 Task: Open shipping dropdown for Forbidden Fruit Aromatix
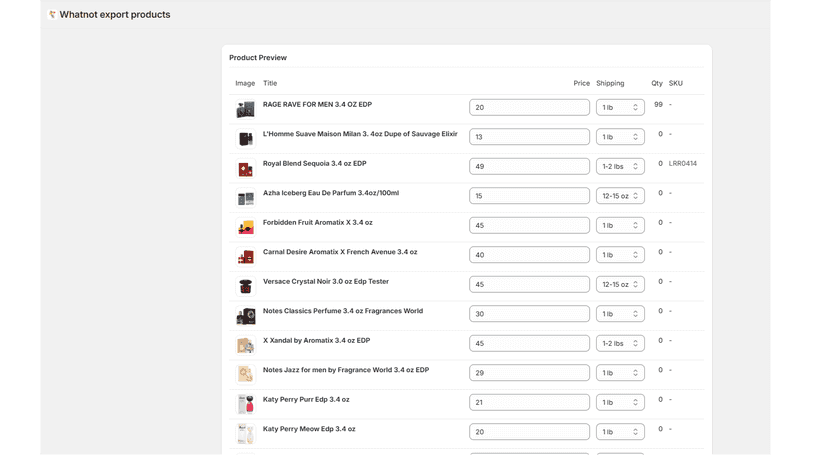(620, 226)
